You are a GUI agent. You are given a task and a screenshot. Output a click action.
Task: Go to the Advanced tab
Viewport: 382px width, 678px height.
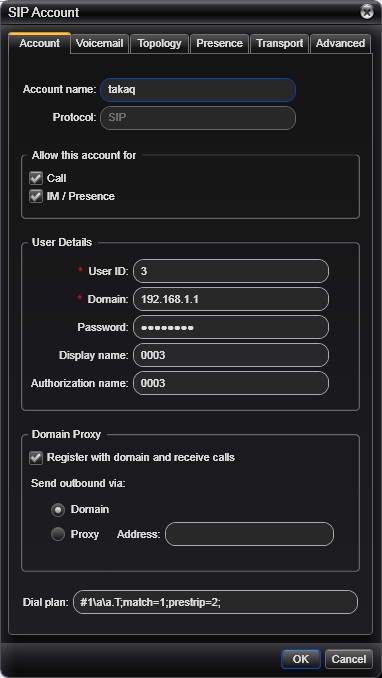point(340,44)
